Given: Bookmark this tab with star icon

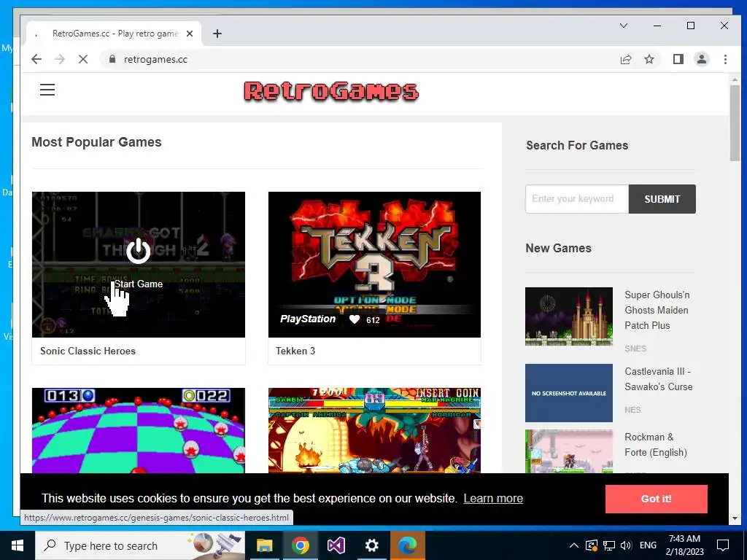Looking at the screenshot, I should click(x=649, y=59).
